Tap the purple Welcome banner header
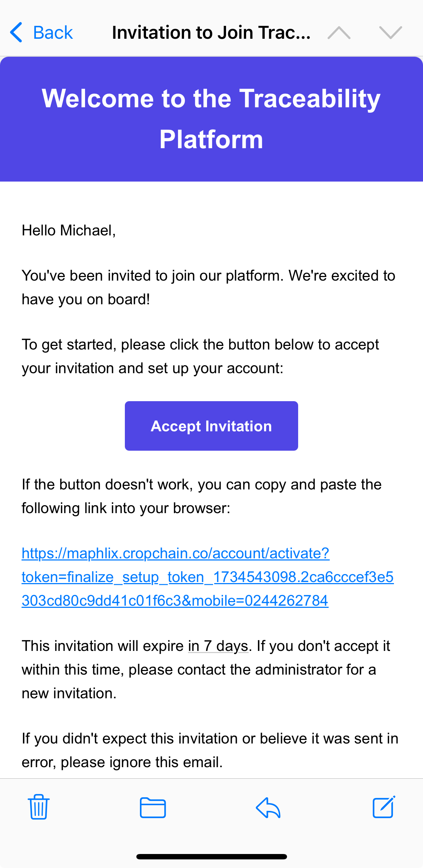The image size is (423, 868). pos(211,118)
